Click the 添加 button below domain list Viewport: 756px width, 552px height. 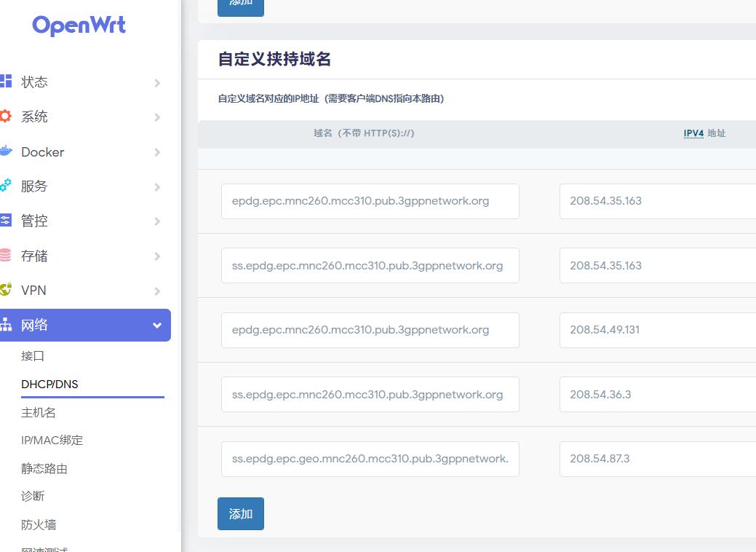241,513
